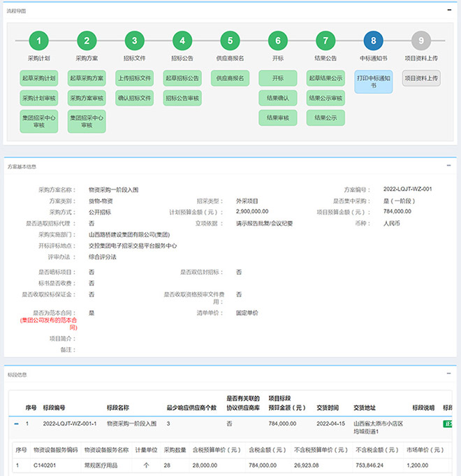
Task: Click the 上传招标文件 button
Action: (x=134, y=78)
